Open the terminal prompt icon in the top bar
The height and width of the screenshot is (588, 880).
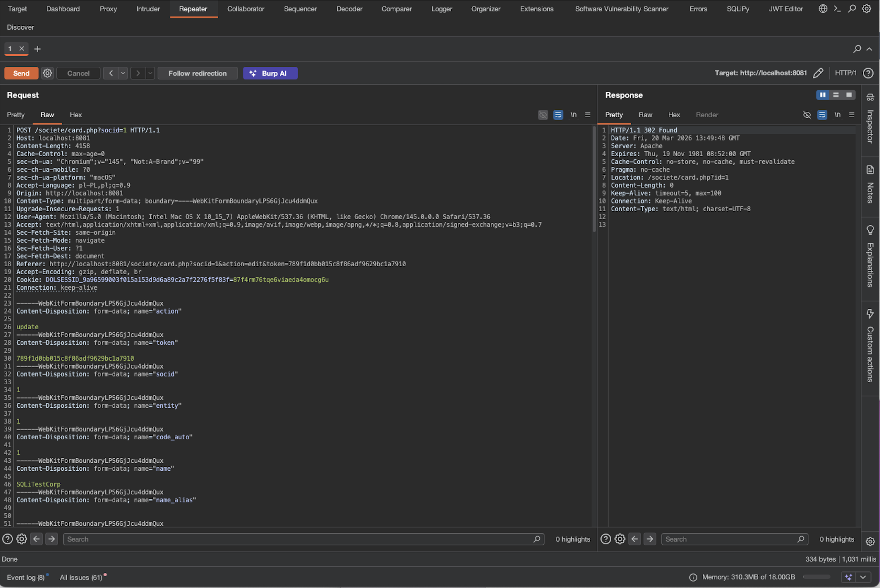837,8
